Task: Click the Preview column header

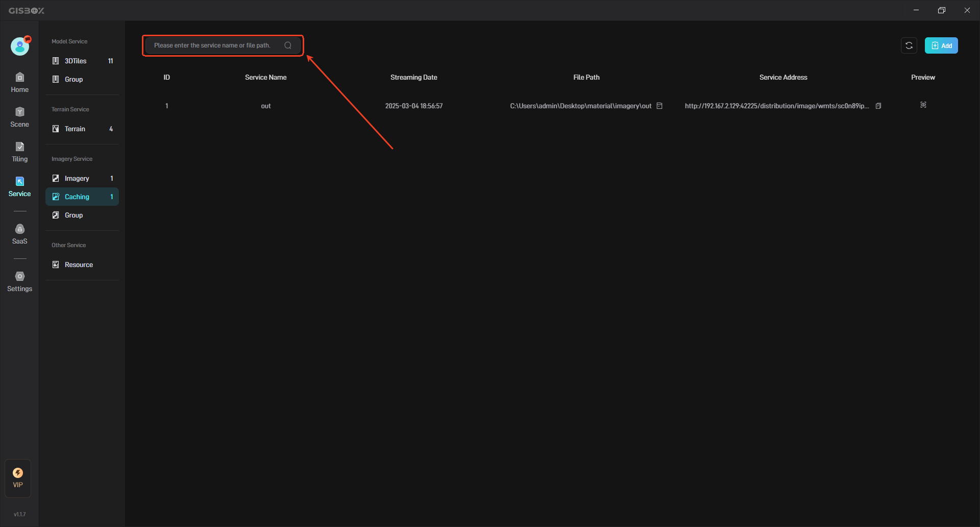Action: click(x=923, y=77)
